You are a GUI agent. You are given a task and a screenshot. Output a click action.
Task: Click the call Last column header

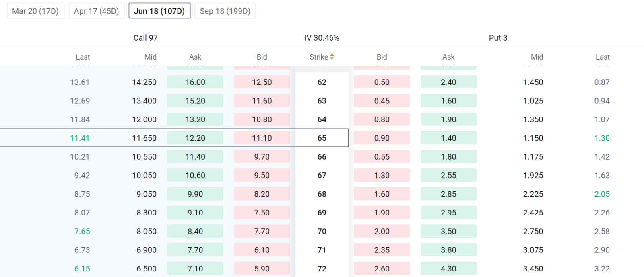[x=83, y=57]
